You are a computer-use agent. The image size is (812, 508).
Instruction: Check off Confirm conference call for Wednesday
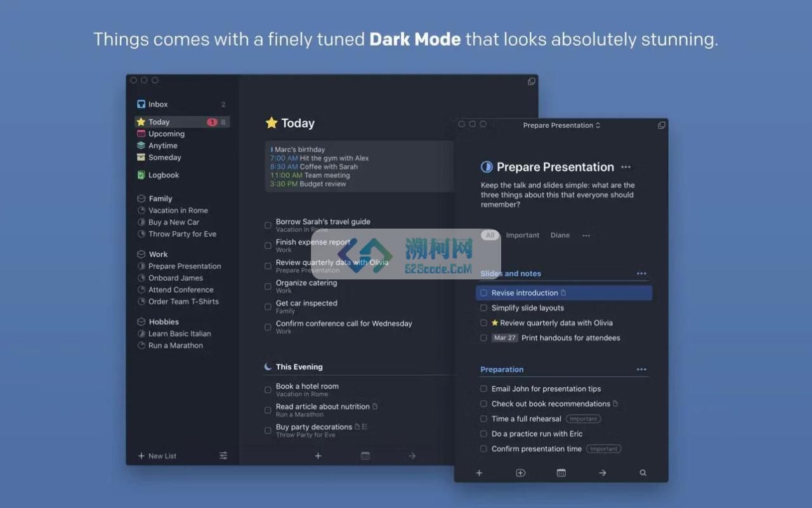tap(268, 327)
